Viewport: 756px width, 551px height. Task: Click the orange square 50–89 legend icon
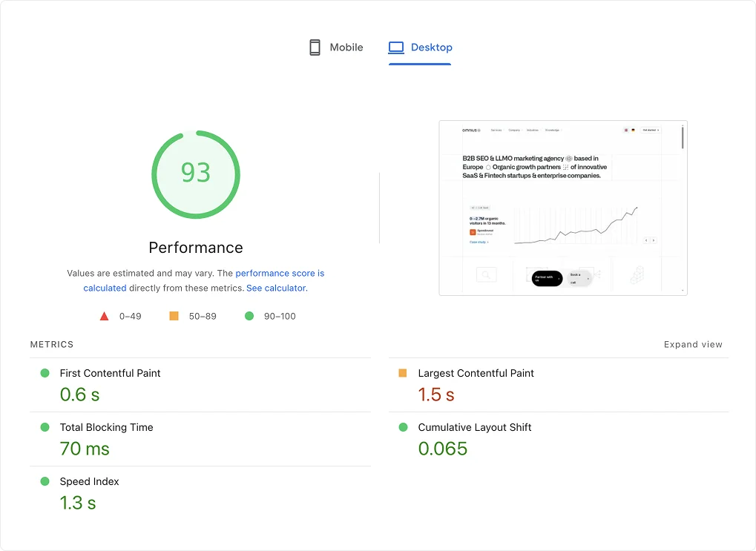[x=174, y=316]
